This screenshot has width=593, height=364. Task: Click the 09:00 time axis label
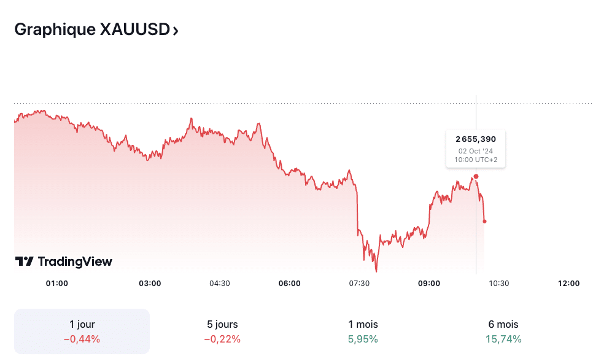click(429, 283)
